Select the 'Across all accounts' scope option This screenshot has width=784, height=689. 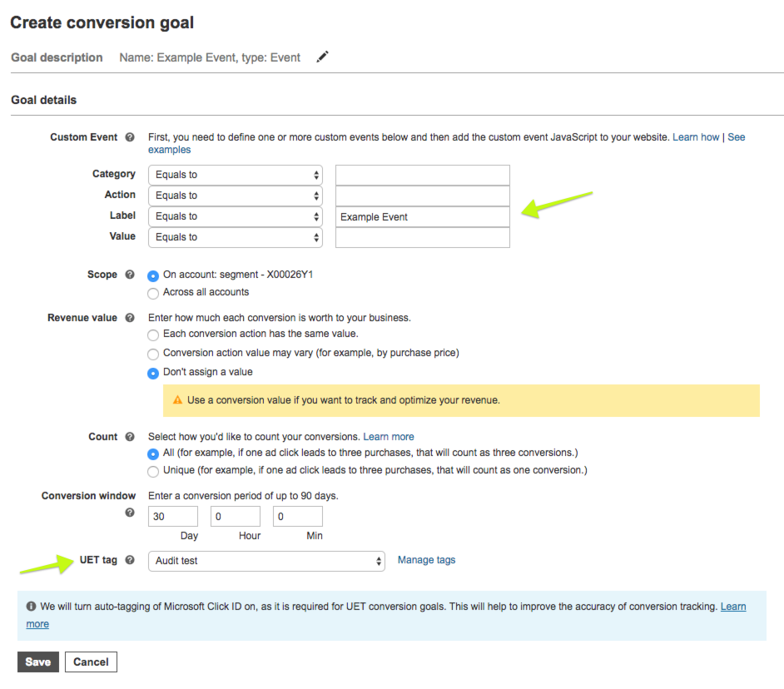[x=152, y=292]
